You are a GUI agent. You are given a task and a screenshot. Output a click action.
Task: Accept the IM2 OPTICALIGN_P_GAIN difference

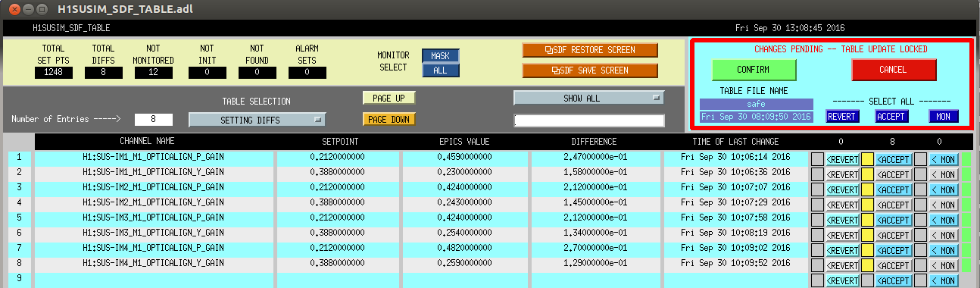(894, 189)
